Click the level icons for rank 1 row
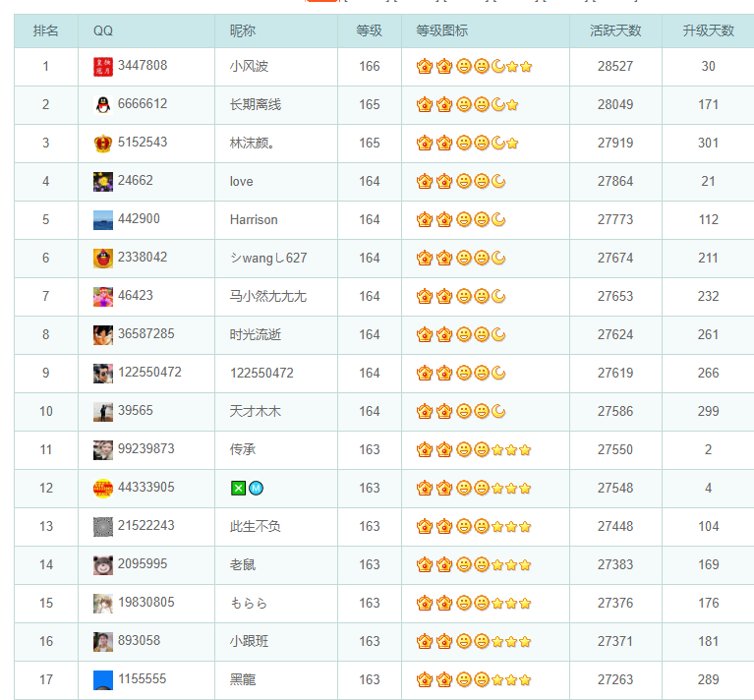Screen dimensions: 754x700 (x=474, y=66)
